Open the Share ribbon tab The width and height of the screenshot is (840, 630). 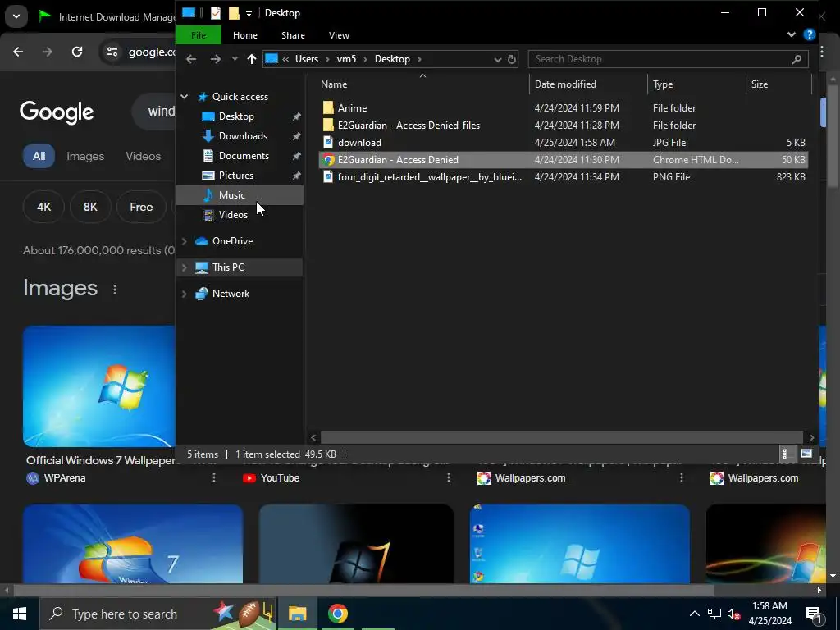click(x=293, y=34)
